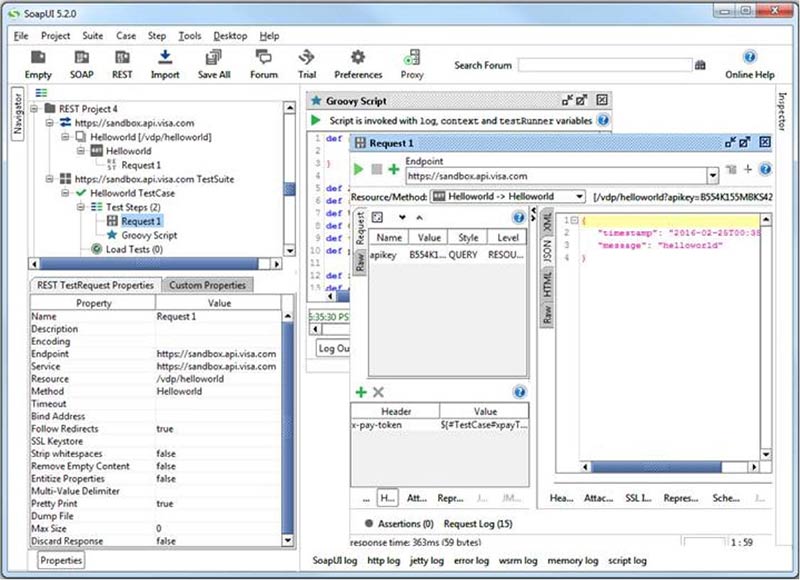Show Assertions (0) panel

pyautogui.click(x=399, y=523)
